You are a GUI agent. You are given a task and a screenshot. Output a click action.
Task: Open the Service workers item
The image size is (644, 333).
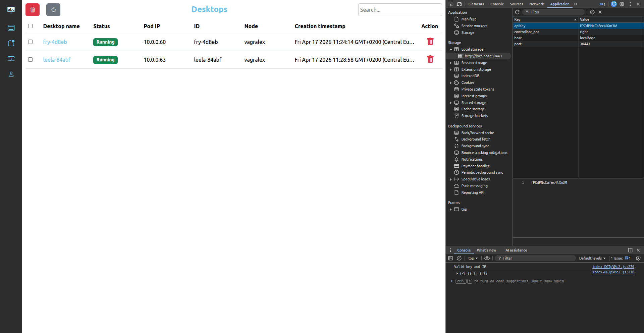(x=474, y=26)
